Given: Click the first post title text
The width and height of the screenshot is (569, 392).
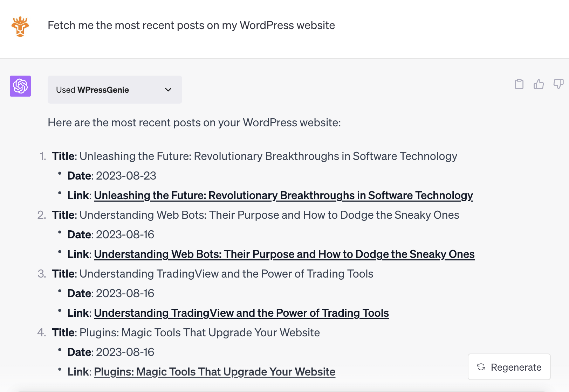Looking at the screenshot, I should click(x=268, y=156).
